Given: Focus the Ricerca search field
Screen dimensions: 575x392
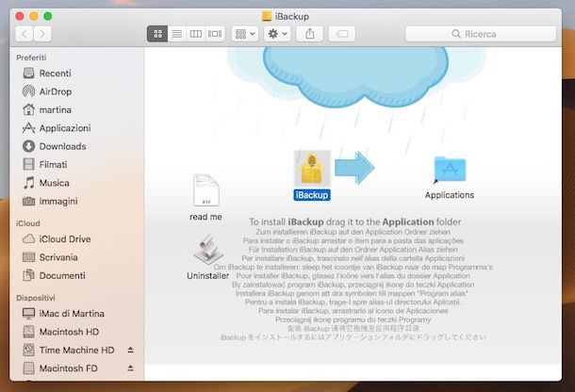Looking at the screenshot, I should pyautogui.click(x=481, y=34).
